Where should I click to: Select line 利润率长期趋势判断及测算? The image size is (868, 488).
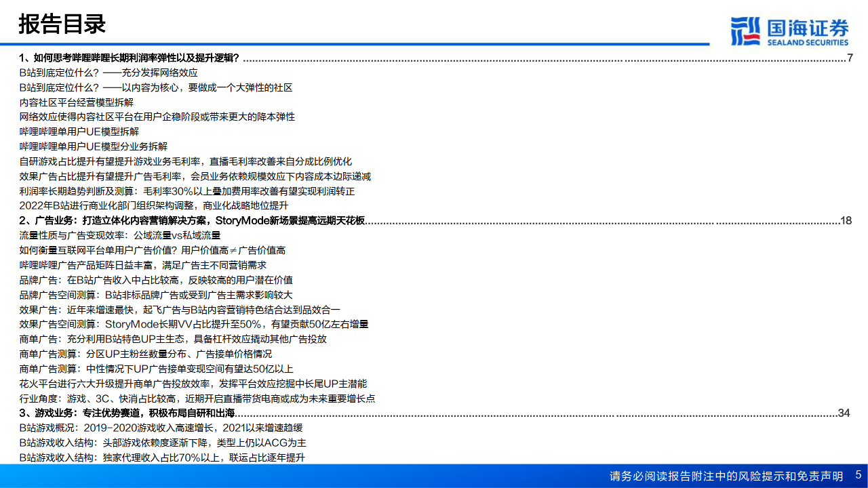(187, 191)
